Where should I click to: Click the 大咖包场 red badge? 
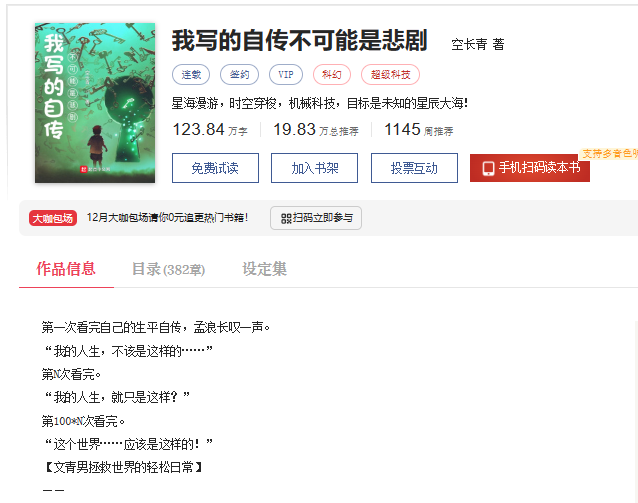[x=53, y=218]
